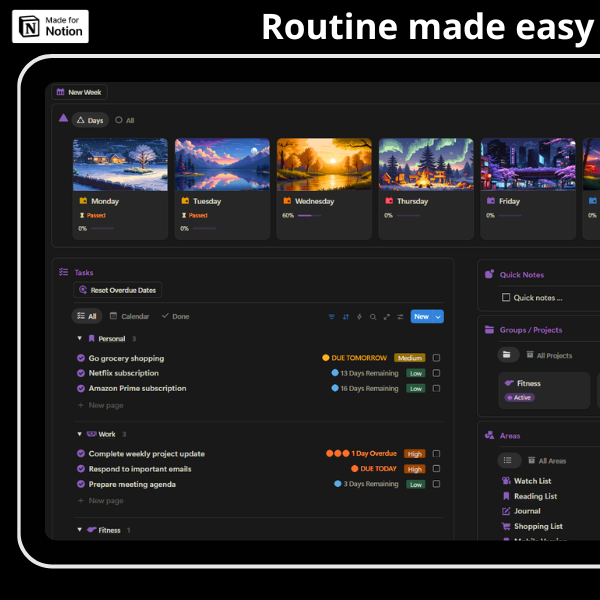Click Monday's 0% progress bar
Screen dimensions: 600x600
coord(102,228)
